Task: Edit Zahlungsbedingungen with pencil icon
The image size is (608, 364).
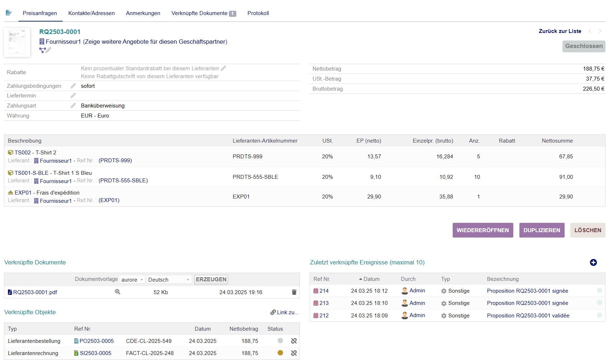Action: click(x=73, y=86)
